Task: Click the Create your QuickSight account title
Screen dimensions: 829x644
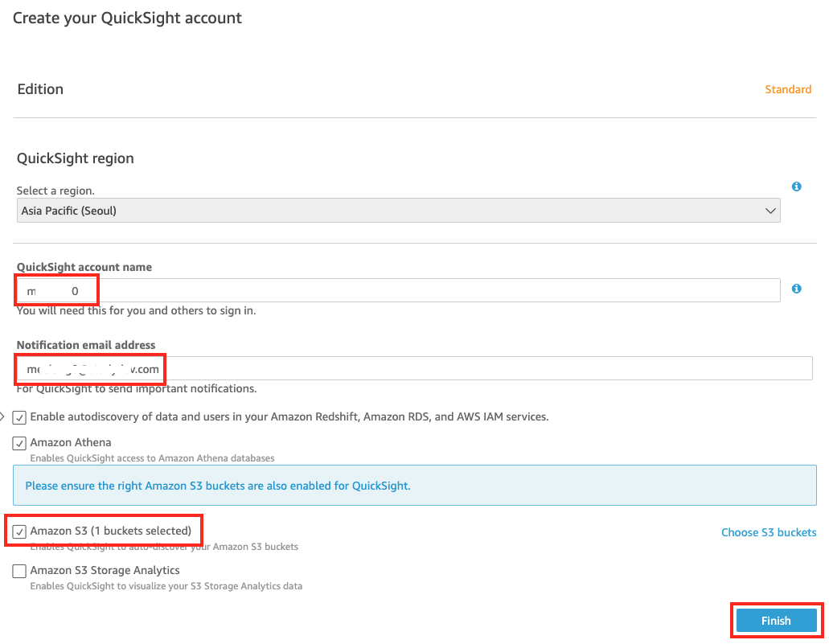Action: [127, 18]
